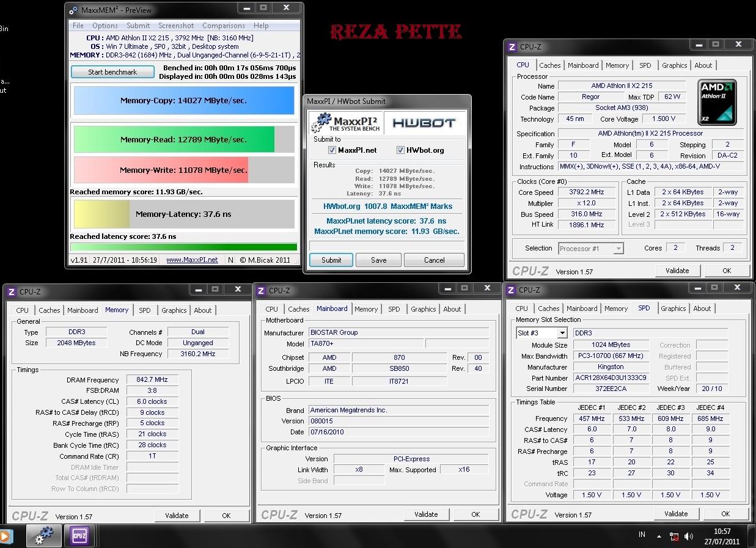Click the Start benchmark button
The width and height of the screenshot is (756, 548).
112,71
